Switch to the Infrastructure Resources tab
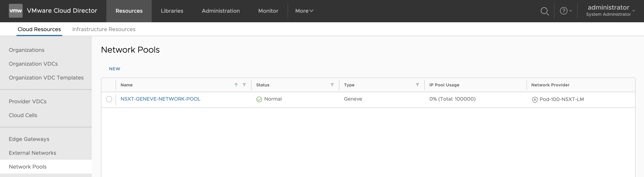 [104, 29]
